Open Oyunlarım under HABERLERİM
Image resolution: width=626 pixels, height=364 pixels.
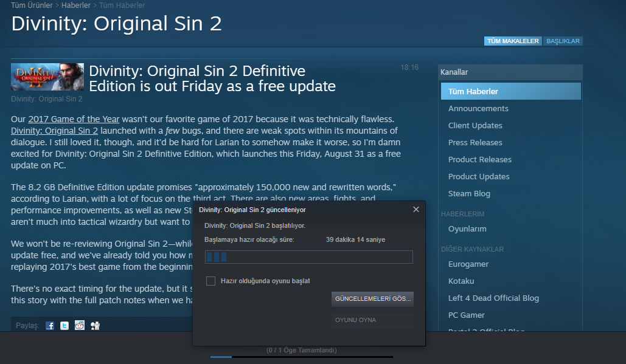pyautogui.click(x=467, y=229)
